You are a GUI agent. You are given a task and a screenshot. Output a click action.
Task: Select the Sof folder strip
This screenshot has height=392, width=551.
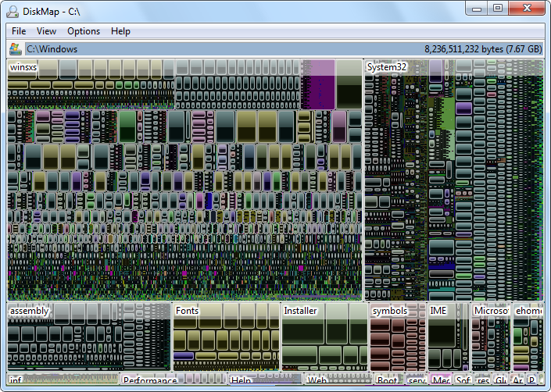tap(463, 378)
